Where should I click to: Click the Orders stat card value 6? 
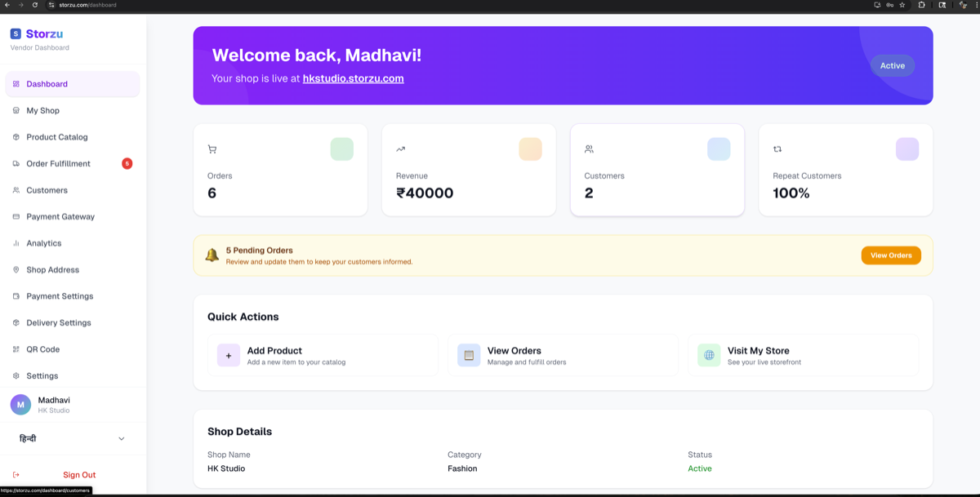coord(212,193)
